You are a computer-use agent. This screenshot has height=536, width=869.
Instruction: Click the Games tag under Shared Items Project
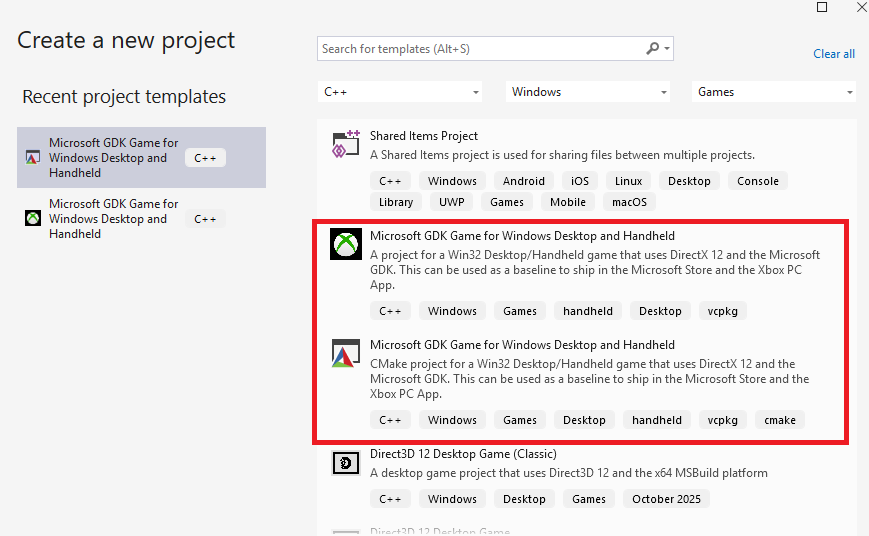pyautogui.click(x=507, y=202)
